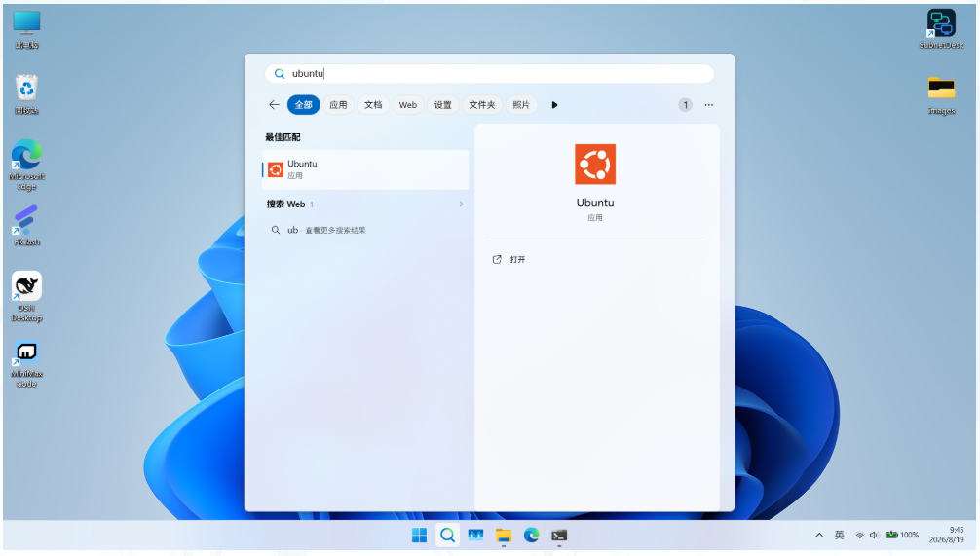Screen dimensions: 980x556
Task: Click the large Ubuntu logo in preview pane
Action: [x=595, y=165]
